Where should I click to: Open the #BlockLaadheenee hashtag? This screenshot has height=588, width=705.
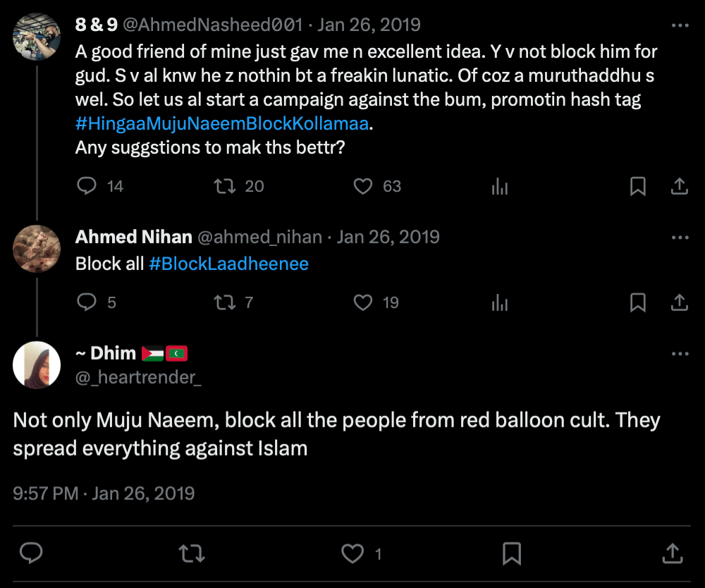tap(228, 264)
